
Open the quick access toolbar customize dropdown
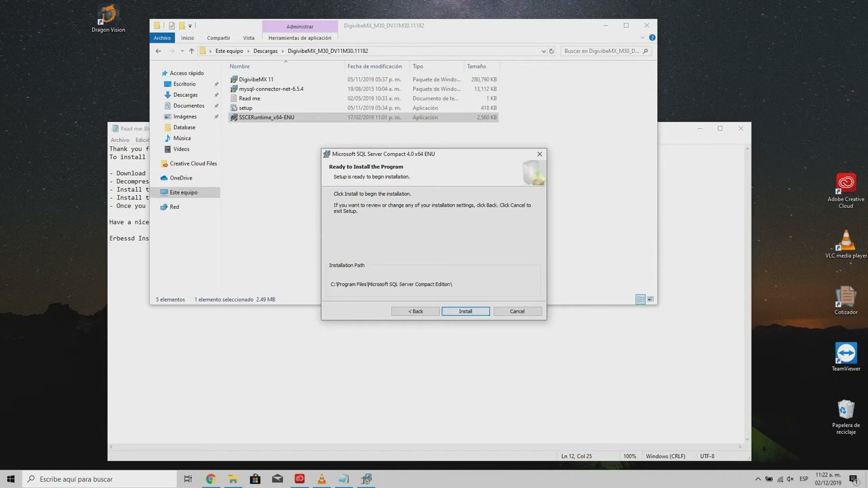[190, 26]
